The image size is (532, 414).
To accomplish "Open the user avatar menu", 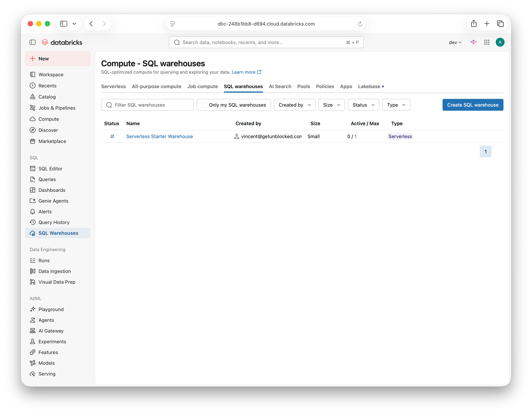I will [x=500, y=42].
